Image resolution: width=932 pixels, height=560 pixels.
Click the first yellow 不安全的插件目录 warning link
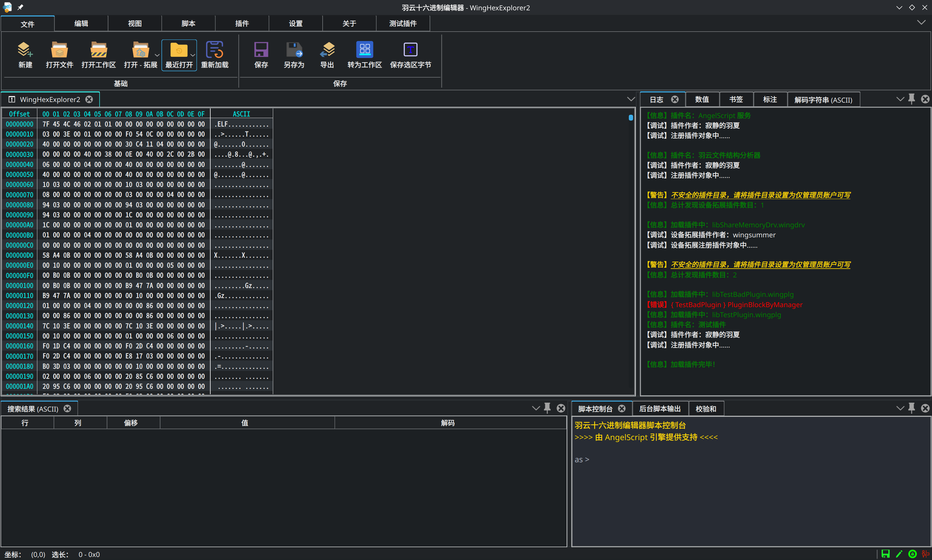(x=760, y=195)
